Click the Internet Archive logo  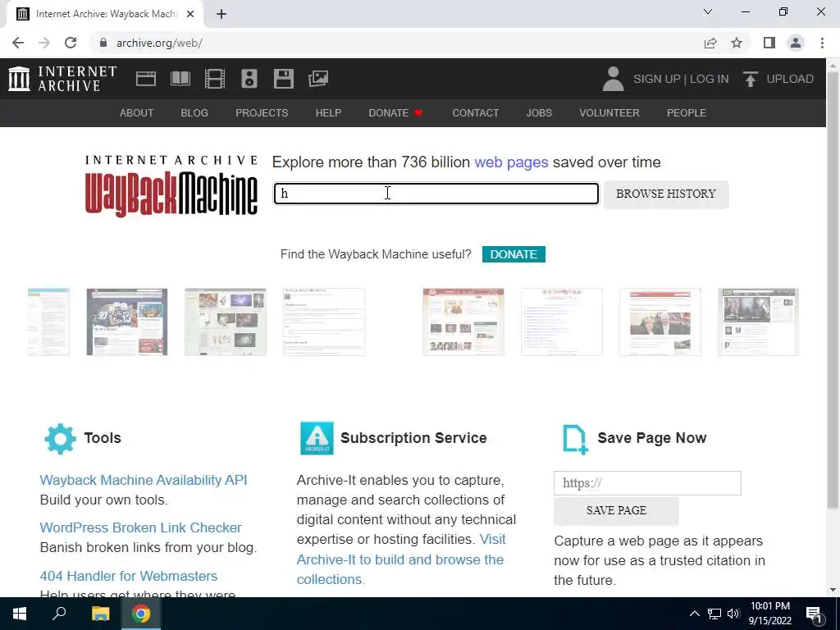[62, 79]
